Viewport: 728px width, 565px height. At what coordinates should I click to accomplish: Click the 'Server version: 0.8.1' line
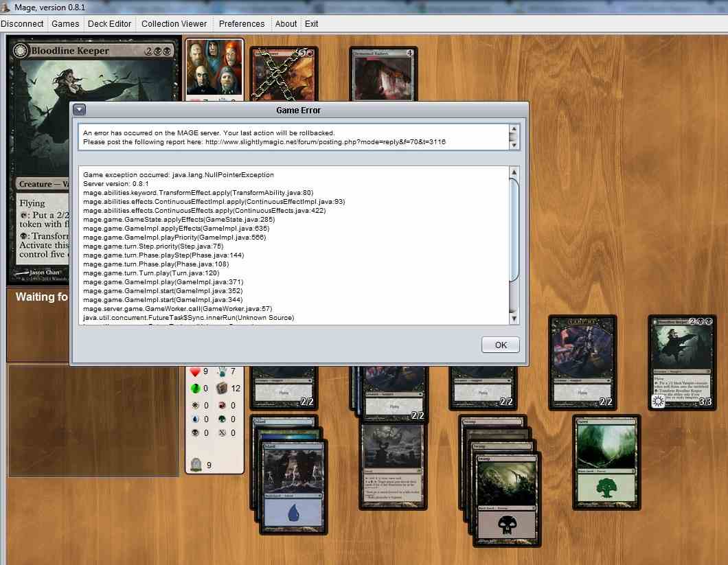(115, 183)
